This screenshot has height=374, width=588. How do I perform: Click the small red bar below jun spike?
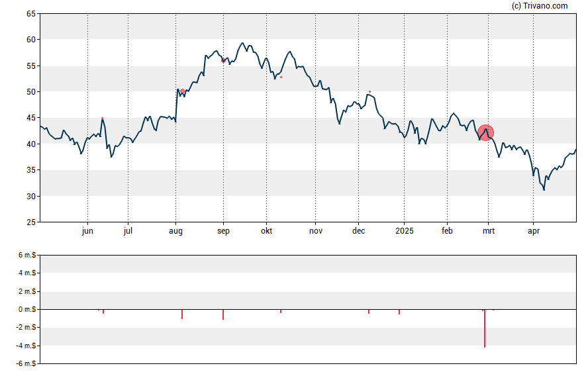(103, 312)
